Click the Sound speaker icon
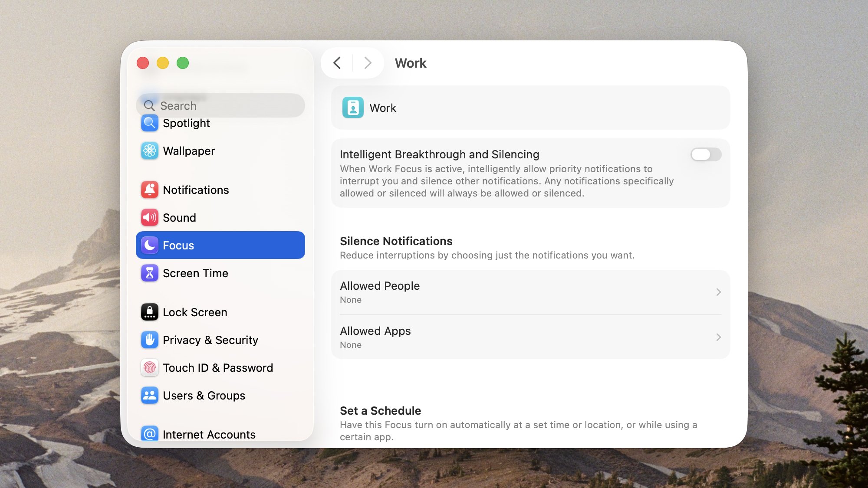 [x=150, y=218]
